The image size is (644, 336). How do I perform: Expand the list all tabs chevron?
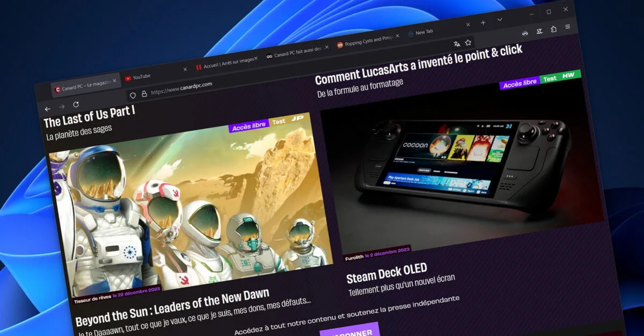tap(500, 20)
